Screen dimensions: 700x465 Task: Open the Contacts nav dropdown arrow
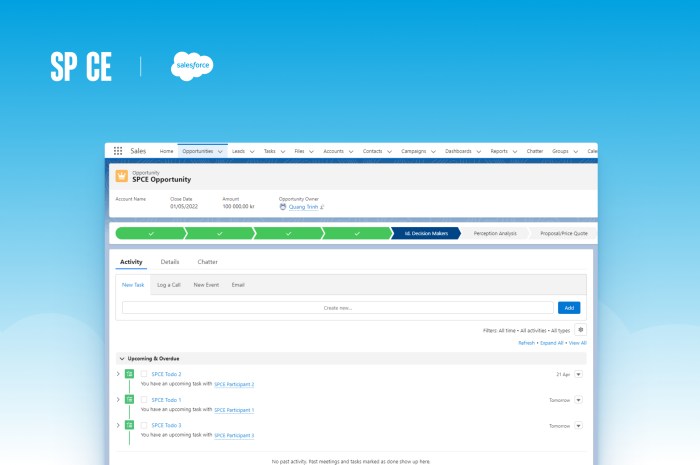(389, 152)
